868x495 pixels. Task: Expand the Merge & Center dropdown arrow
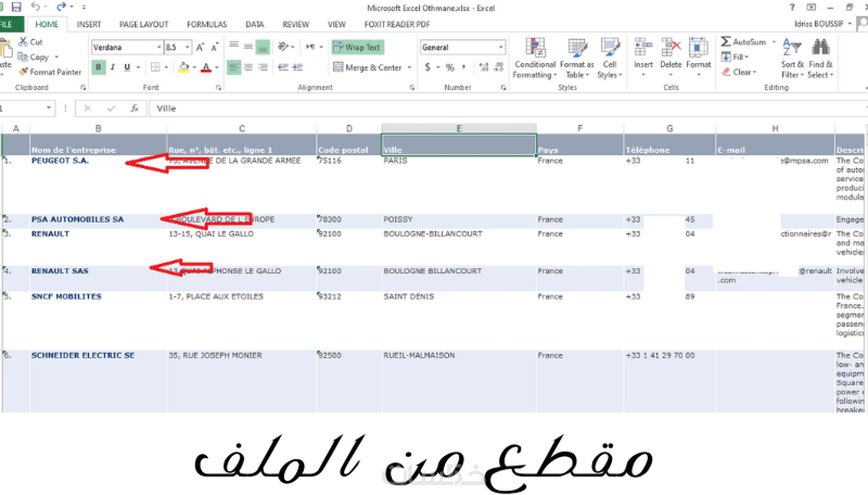tap(409, 67)
